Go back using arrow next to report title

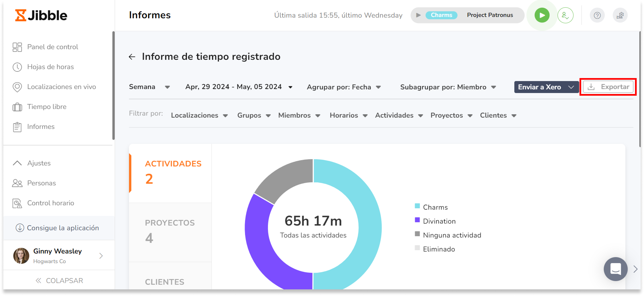[x=132, y=57]
